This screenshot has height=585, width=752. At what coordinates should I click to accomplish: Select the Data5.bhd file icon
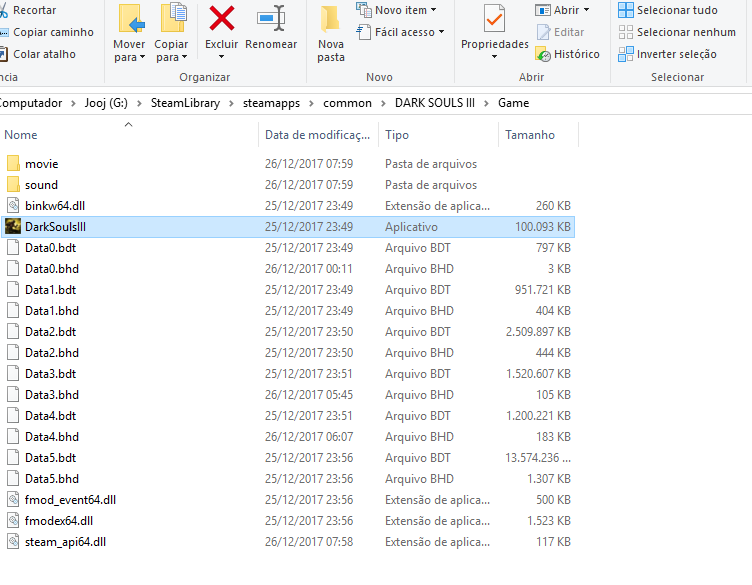click(13, 479)
